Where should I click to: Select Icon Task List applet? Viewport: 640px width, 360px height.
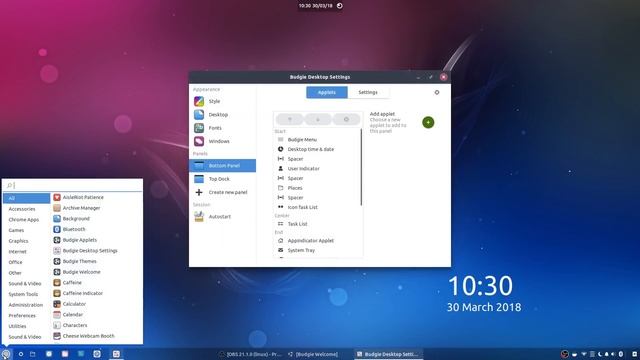[317, 207]
